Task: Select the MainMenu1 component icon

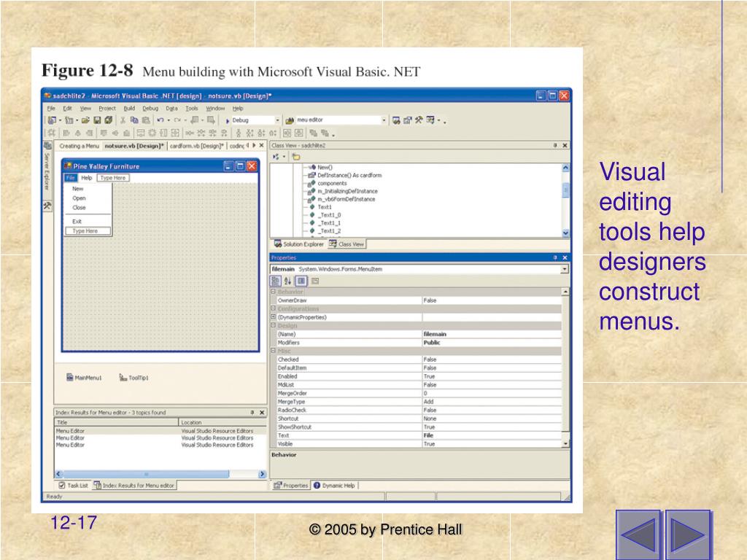Action: point(70,378)
